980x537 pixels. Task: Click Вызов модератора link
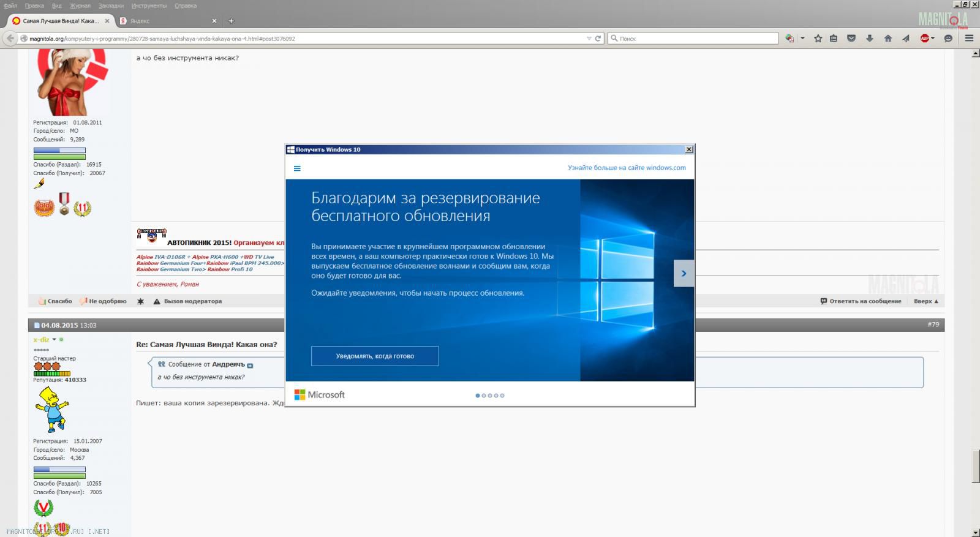pos(193,301)
